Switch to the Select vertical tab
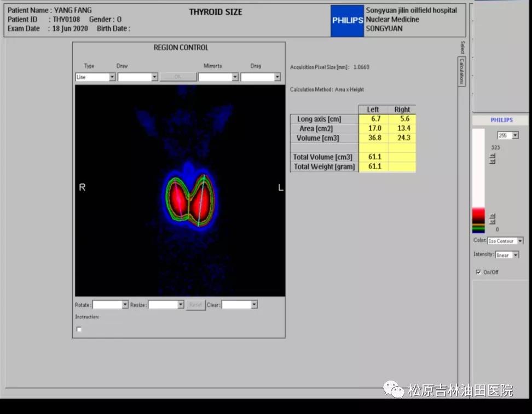532x414 pixels. click(462, 47)
